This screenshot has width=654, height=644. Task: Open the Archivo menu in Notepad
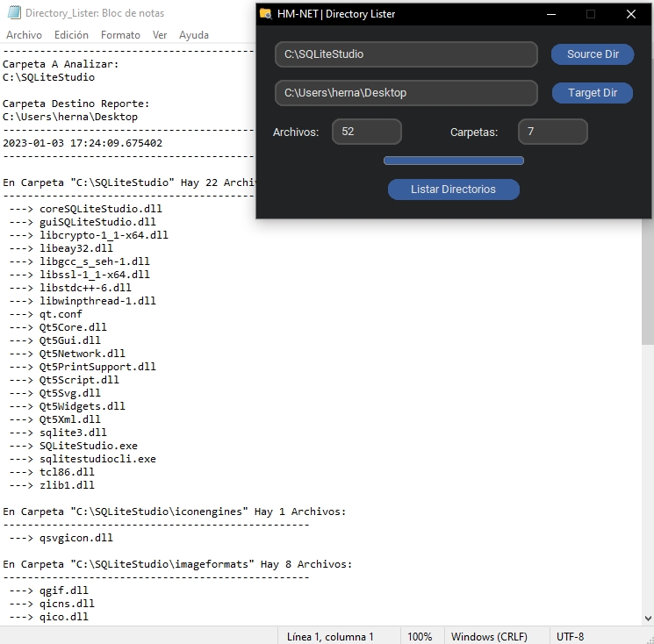(25, 35)
